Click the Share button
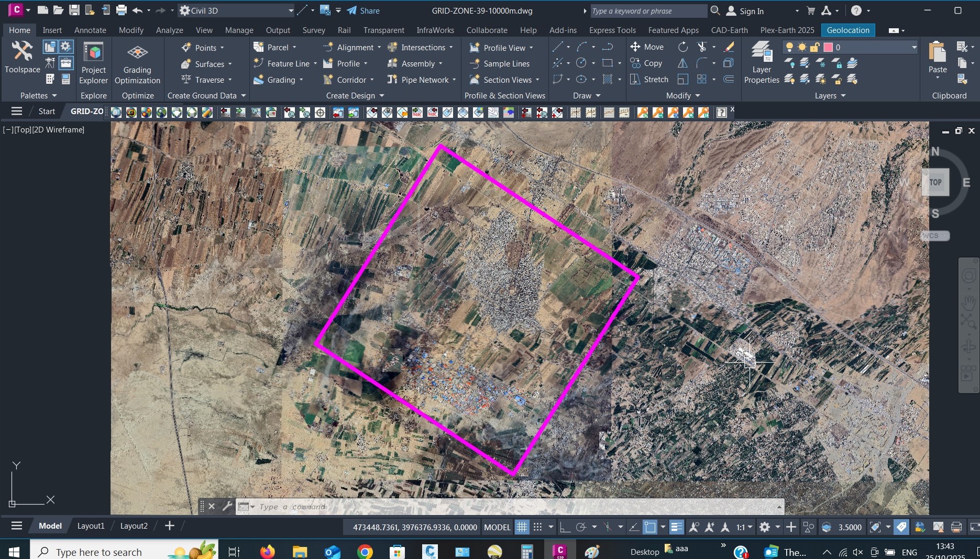 [364, 10]
